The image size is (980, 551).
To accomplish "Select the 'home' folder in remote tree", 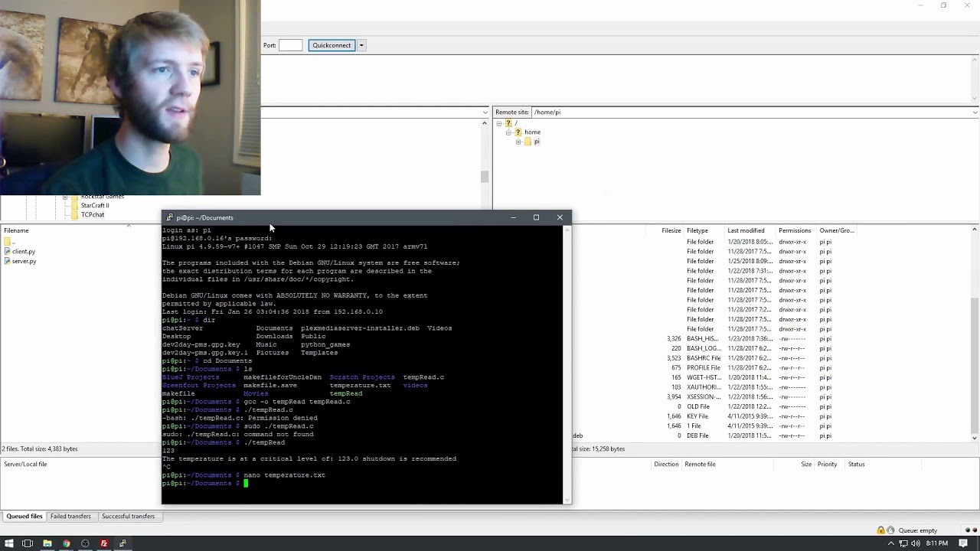I will (532, 132).
